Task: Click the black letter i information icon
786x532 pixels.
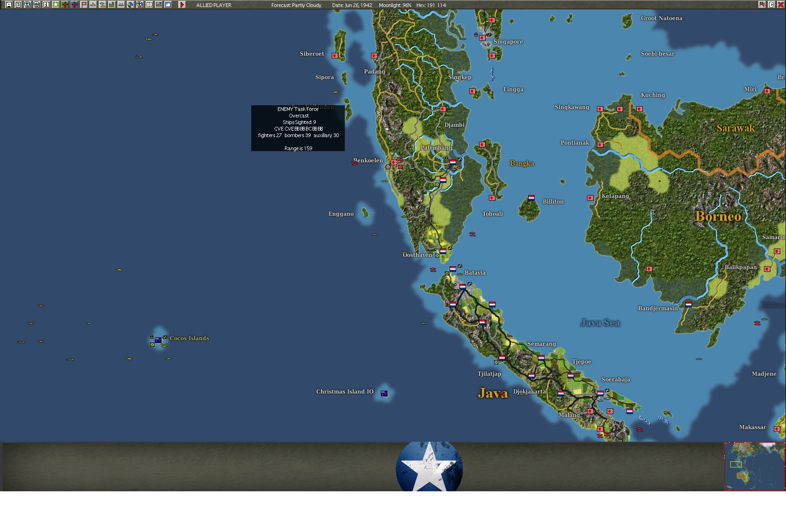Action: click(x=46, y=5)
